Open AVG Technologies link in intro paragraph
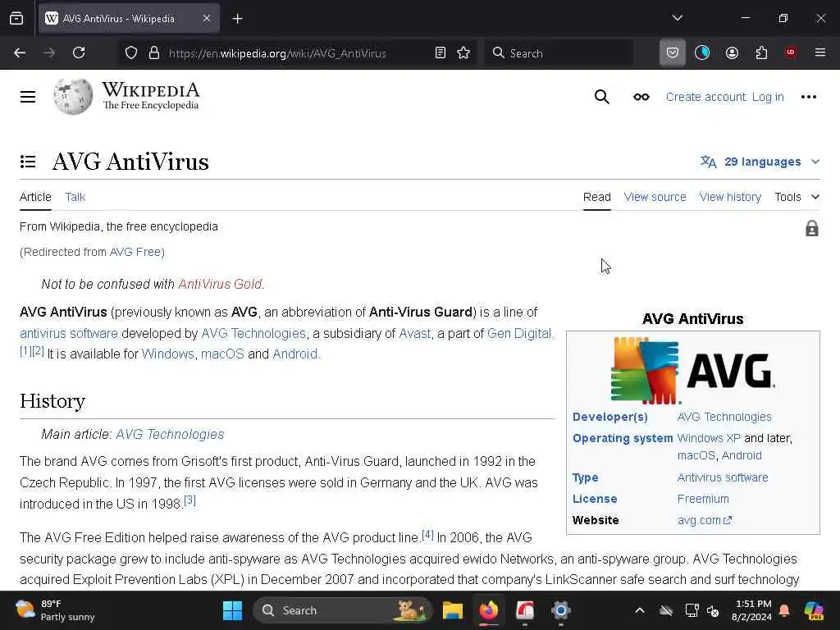The image size is (840, 630). click(253, 333)
